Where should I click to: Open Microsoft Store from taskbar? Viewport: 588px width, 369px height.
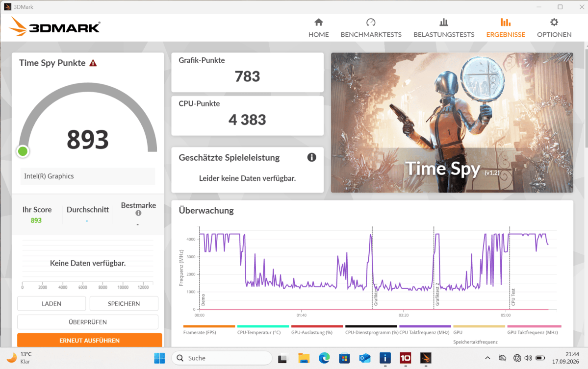pyautogui.click(x=344, y=358)
